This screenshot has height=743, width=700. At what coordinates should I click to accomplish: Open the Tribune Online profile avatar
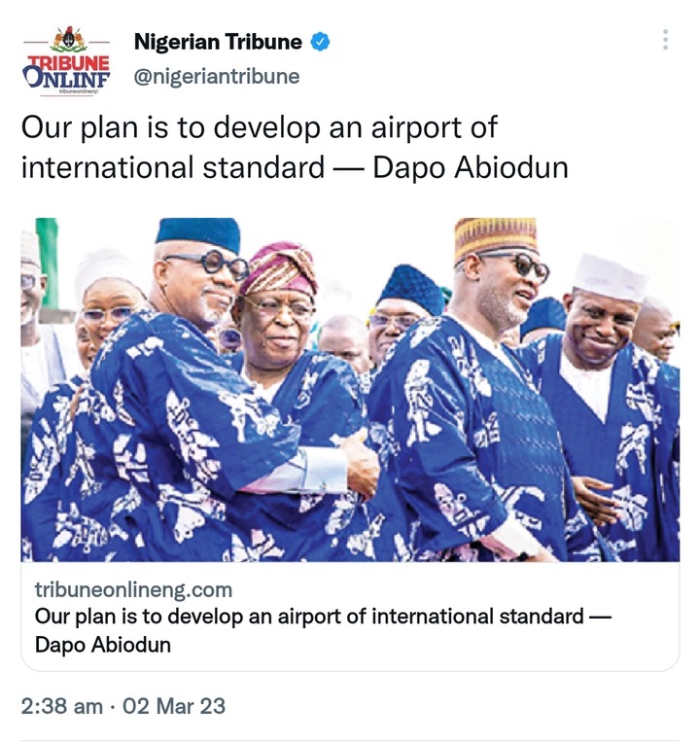(x=67, y=61)
